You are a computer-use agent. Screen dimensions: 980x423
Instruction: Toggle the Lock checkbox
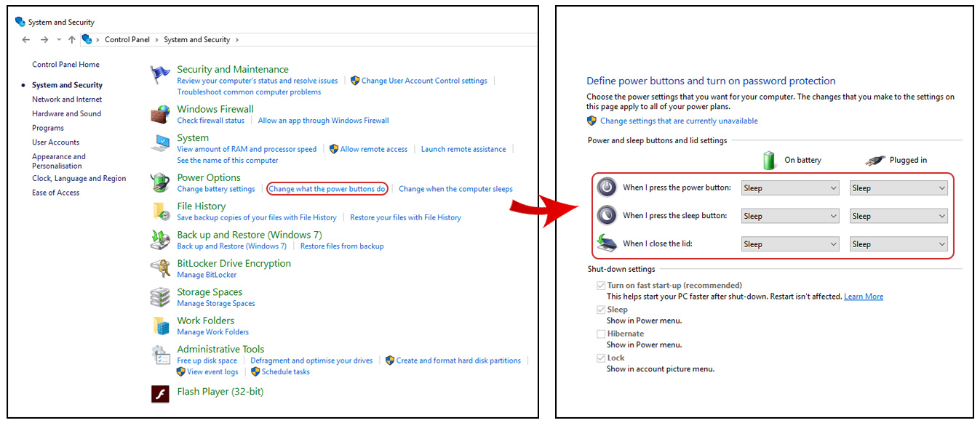coord(601,358)
